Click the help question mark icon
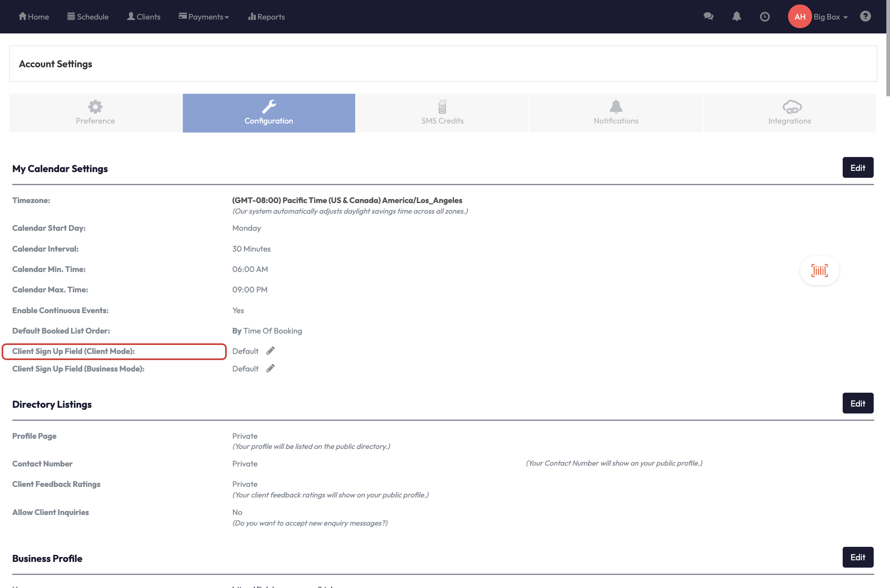Screen dimensions: 890x588 [865, 16]
